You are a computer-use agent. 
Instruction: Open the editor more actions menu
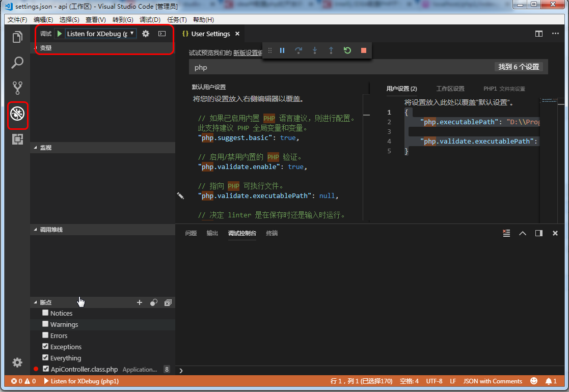[x=555, y=34]
